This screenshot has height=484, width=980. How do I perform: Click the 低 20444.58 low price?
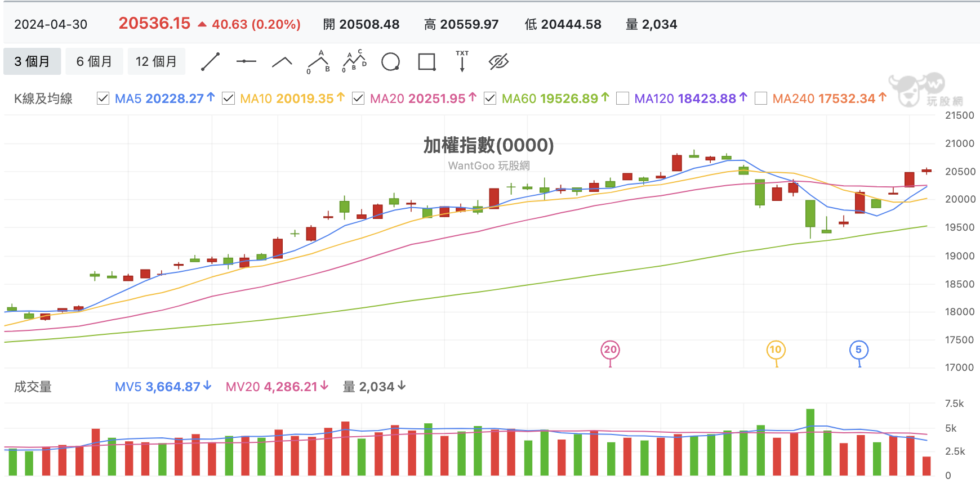[563, 24]
